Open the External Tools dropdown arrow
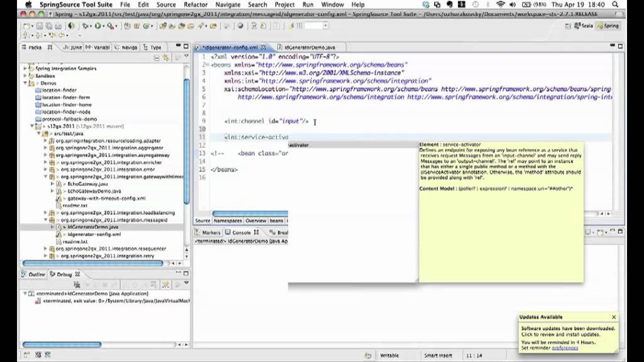The height and width of the screenshot is (362, 644). click(116, 26)
